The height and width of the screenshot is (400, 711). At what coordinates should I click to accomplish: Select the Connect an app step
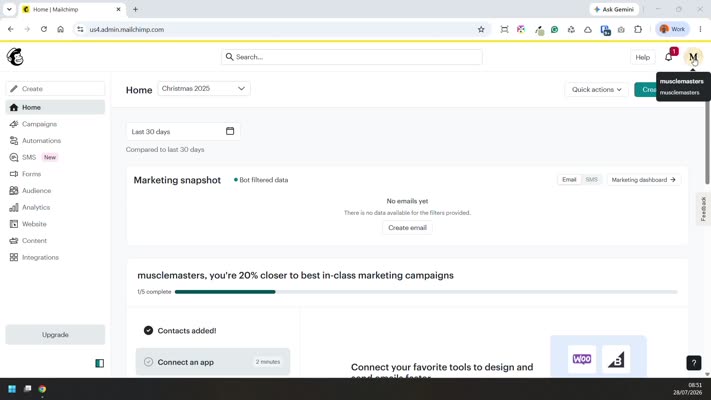click(213, 362)
